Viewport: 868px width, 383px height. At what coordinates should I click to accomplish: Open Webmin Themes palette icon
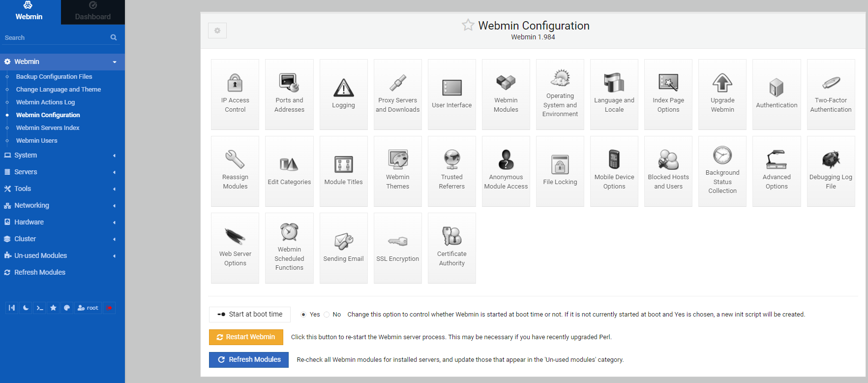coord(397,160)
